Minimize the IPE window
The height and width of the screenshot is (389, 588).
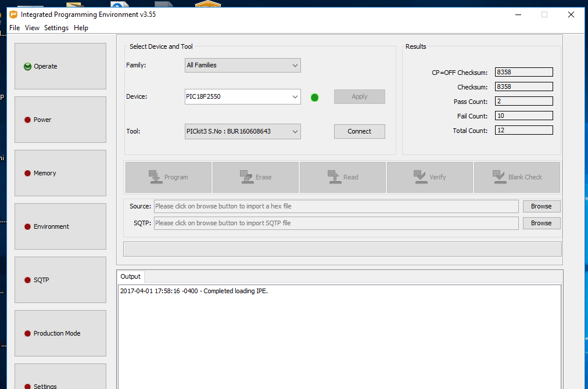[518, 15]
